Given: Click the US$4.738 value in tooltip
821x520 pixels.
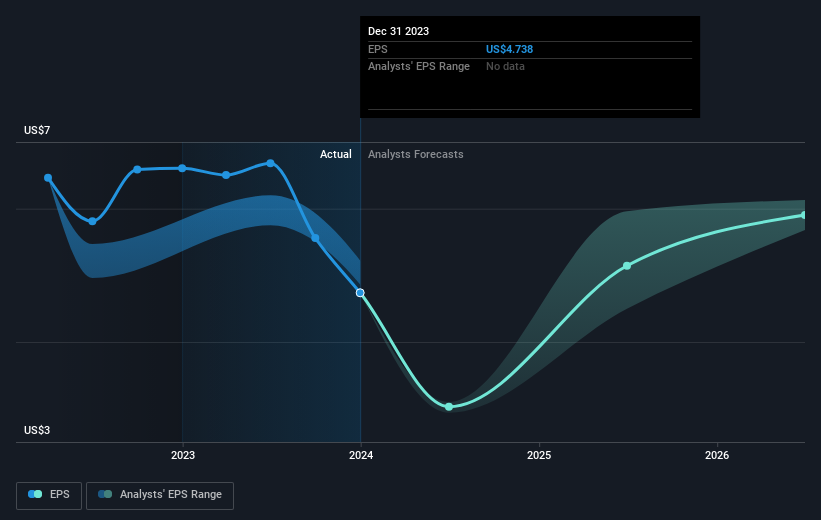Looking at the screenshot, I should click(x=509, y=49).
